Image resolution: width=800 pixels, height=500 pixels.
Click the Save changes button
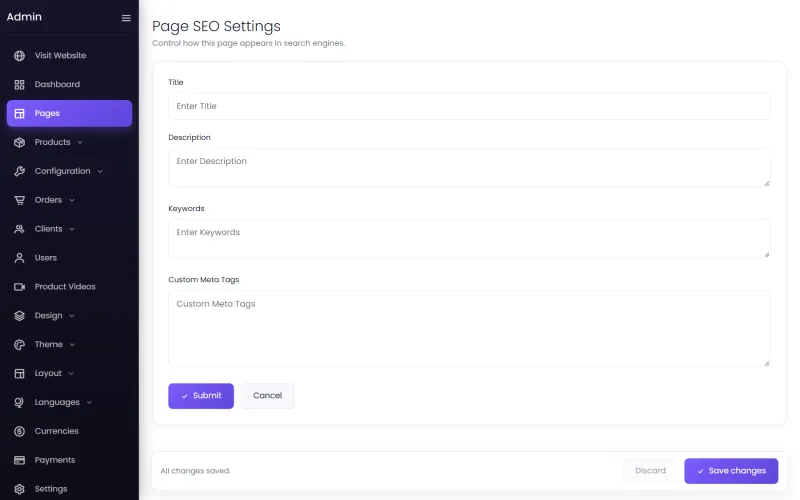731,471
